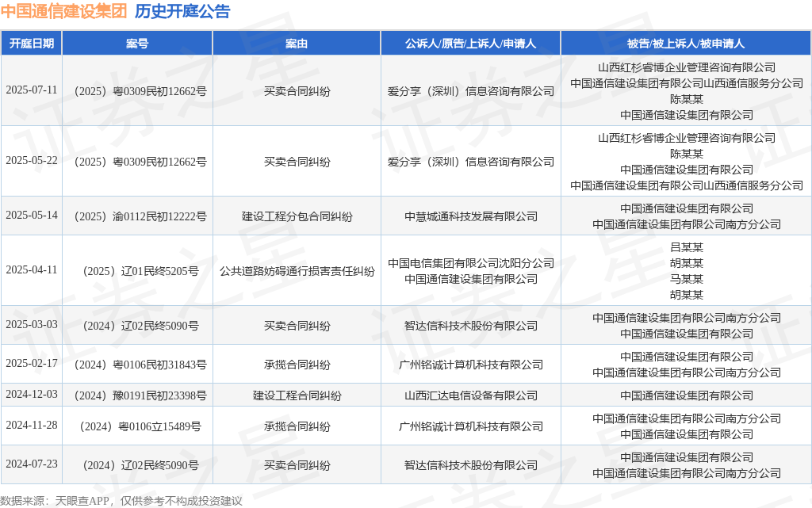The width and height of the screenshot is (812, 508).
Task: Select the date 2025-04-11
Action: 32,270
